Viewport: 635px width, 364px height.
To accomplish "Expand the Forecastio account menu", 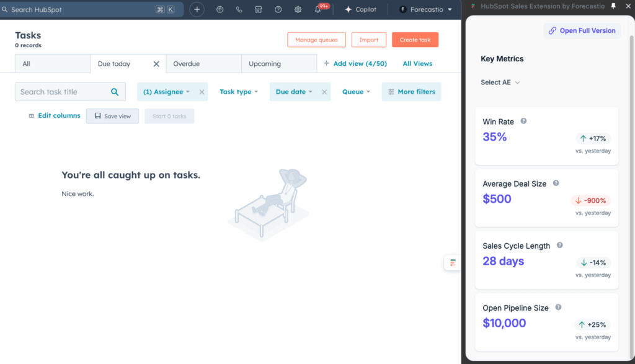I will 425,9.
